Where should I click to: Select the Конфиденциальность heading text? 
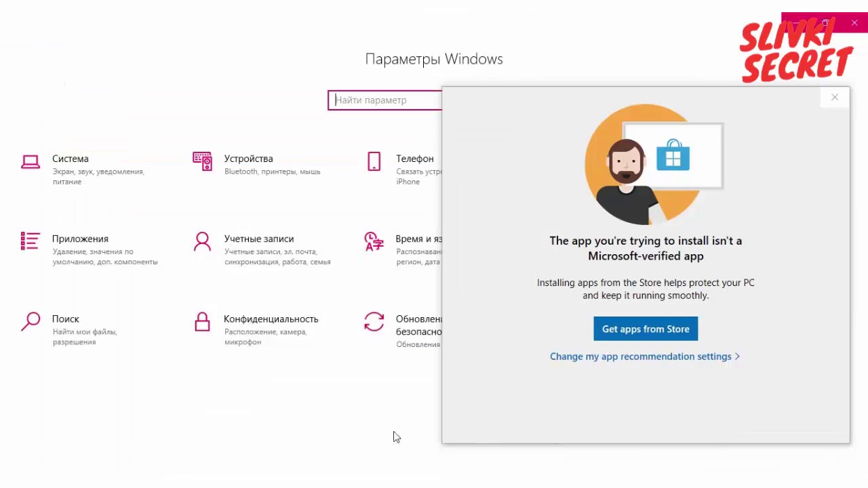[271, 319]
